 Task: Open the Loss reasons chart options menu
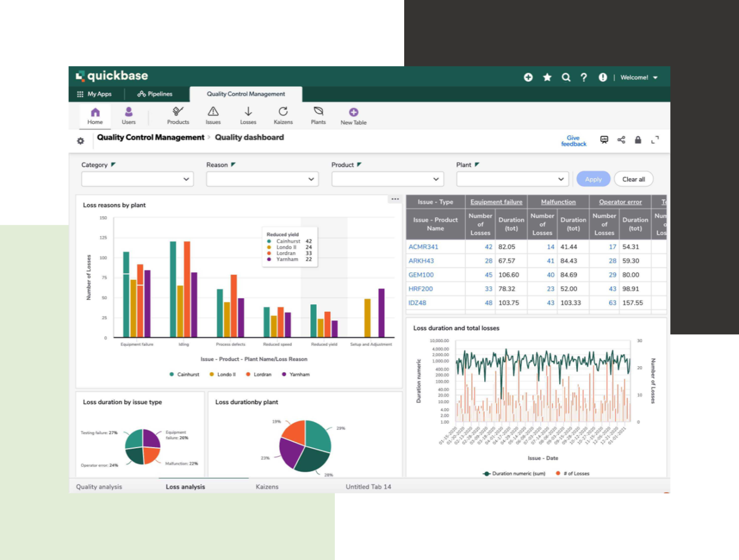click(x=395, y=198)
